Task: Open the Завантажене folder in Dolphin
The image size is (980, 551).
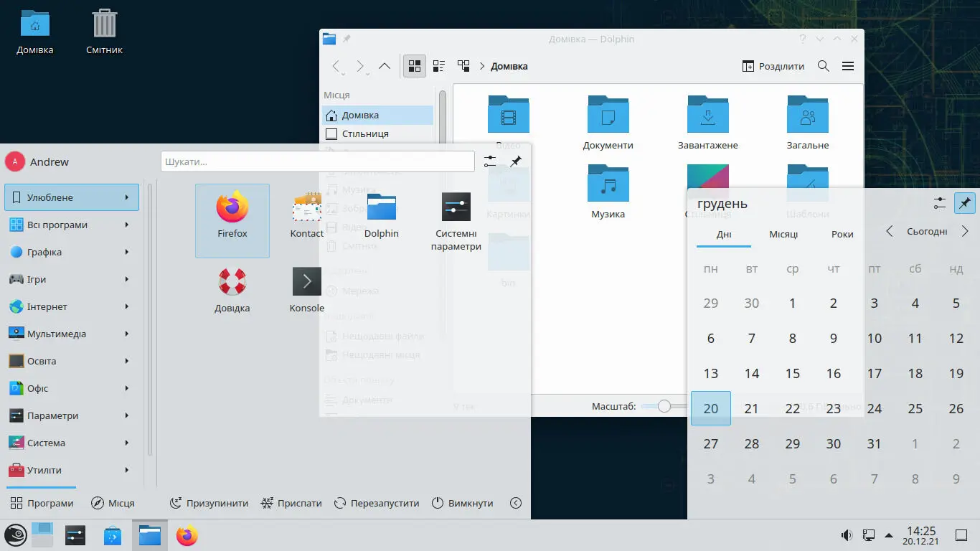Action: (x=708, y=122)
